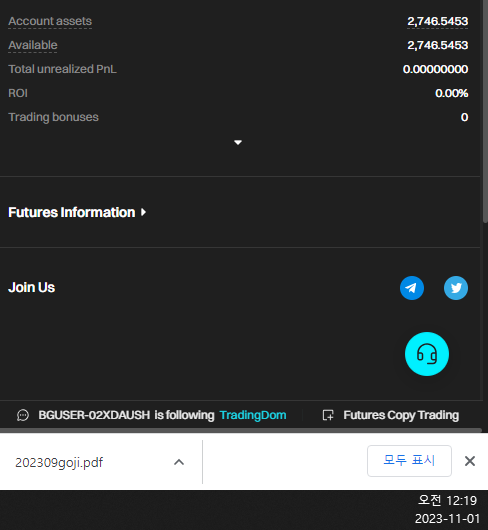Click the horizontal scrollbar at bottom
Screen dimensions: 488x530
click(x=241, y=430)
